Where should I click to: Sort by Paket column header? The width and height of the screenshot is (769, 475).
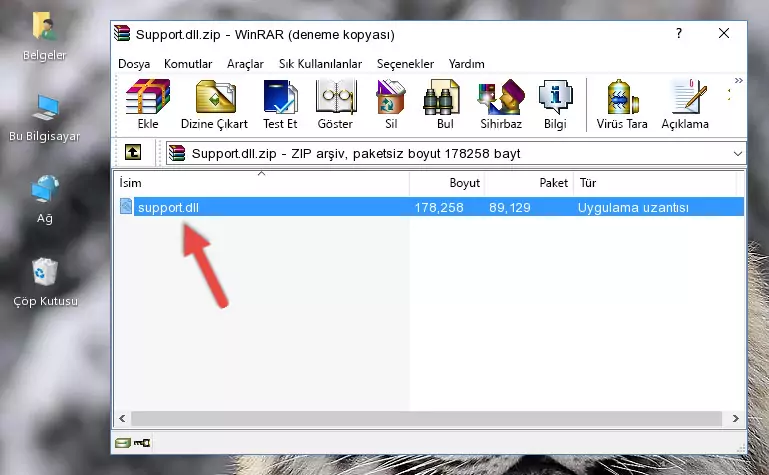(x=529, y=183)
